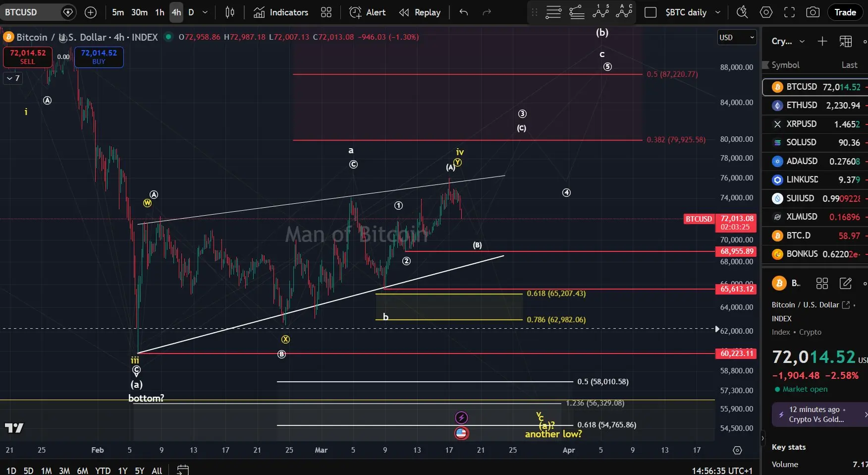The height and width of the screenshot is (475, 868).
Task: Open quick search icon
Action: [742, 12]
